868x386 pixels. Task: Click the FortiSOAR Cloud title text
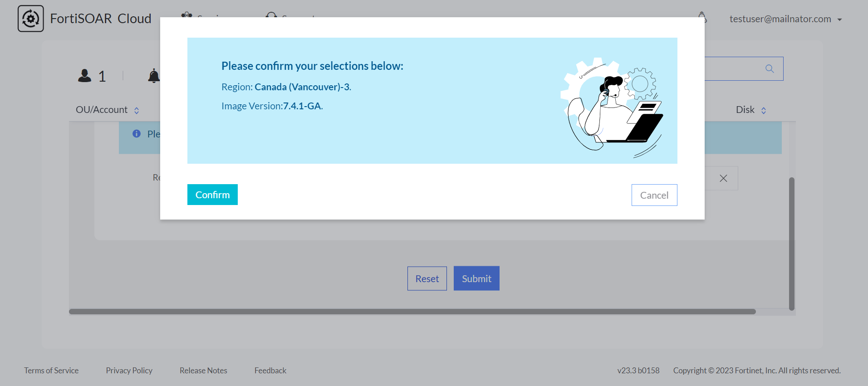click(101, 19)
